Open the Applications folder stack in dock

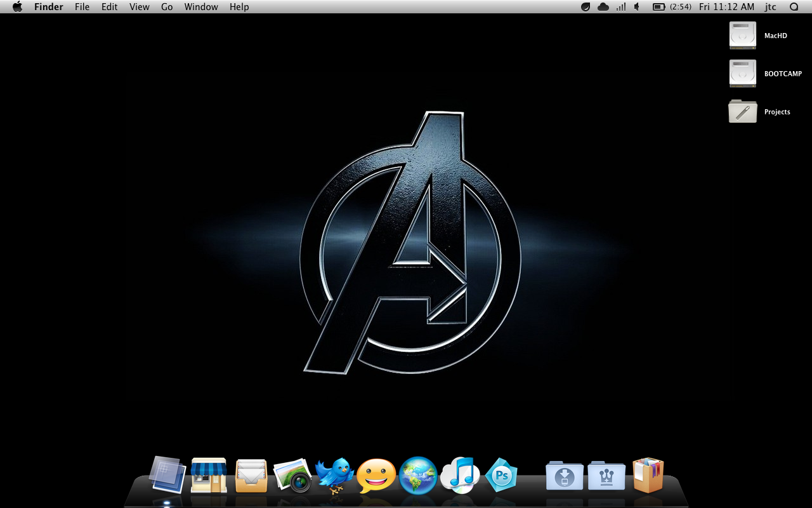606,476
